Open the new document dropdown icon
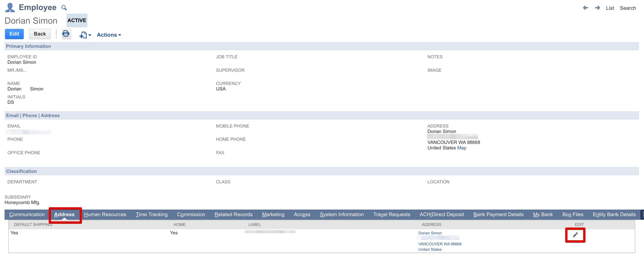Screen dimensions: 644x256 85,35
